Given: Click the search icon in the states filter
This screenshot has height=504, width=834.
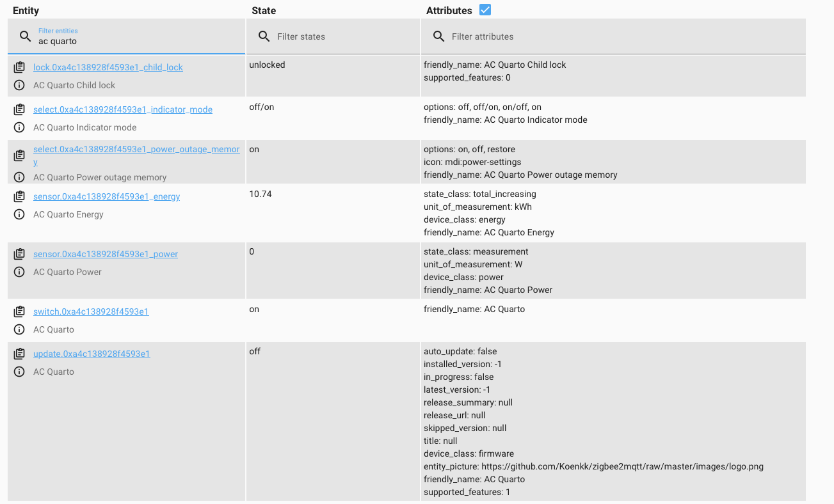Looking at the screenshot, I should 264,36.
